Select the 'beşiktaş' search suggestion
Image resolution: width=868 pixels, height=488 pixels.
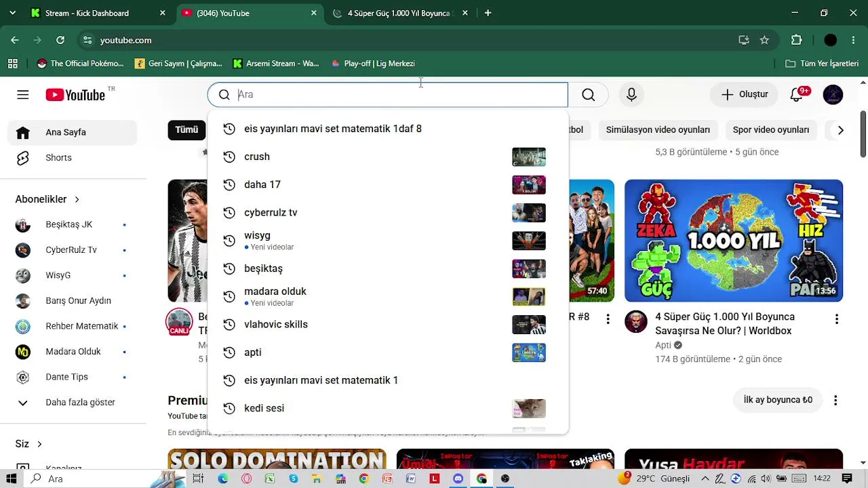click(388, 268)
